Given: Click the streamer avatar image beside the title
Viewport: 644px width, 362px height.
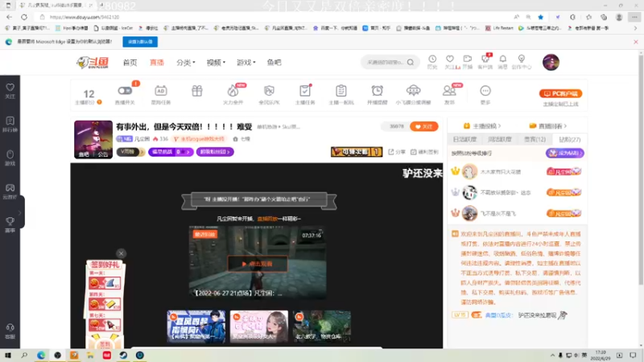Looking at the screenshot, I should pos(93,139).
